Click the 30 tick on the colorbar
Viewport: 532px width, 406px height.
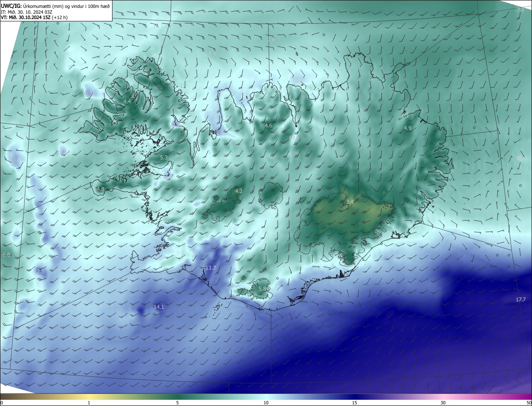[x=443, y=403]
